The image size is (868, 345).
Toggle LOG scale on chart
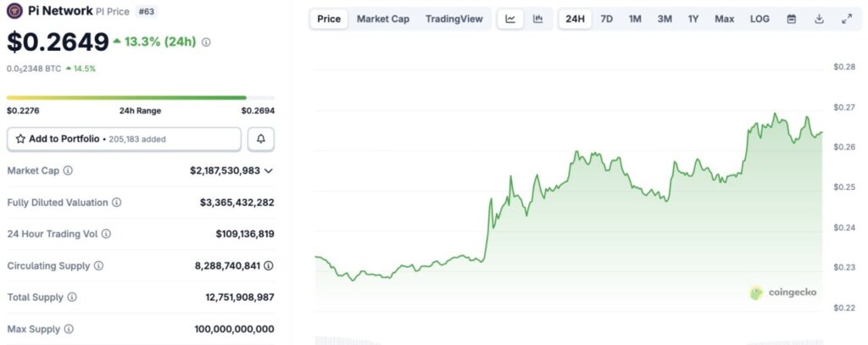759,19
